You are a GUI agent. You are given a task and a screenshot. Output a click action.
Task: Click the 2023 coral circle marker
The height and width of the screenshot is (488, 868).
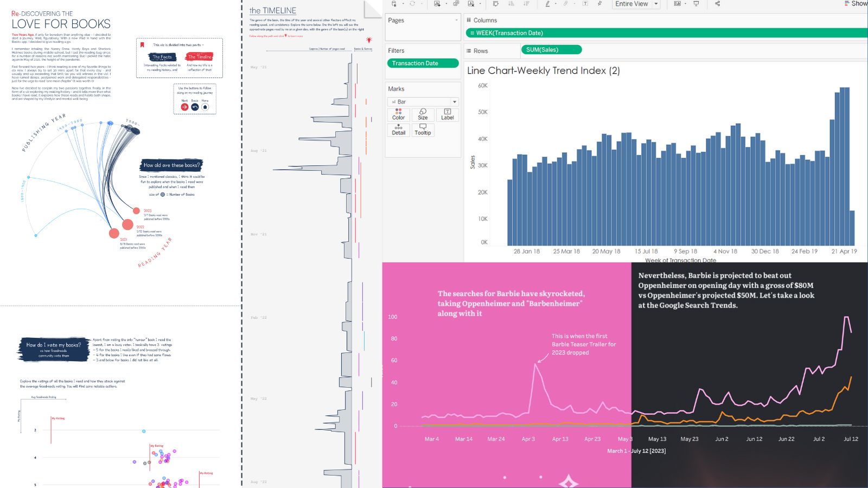(x=137, y=211)
